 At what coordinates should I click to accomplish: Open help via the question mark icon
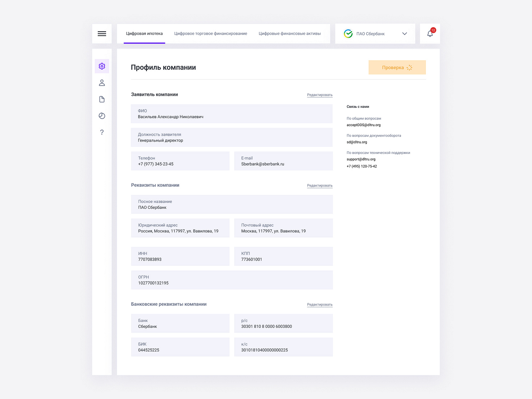click(102, 132)
